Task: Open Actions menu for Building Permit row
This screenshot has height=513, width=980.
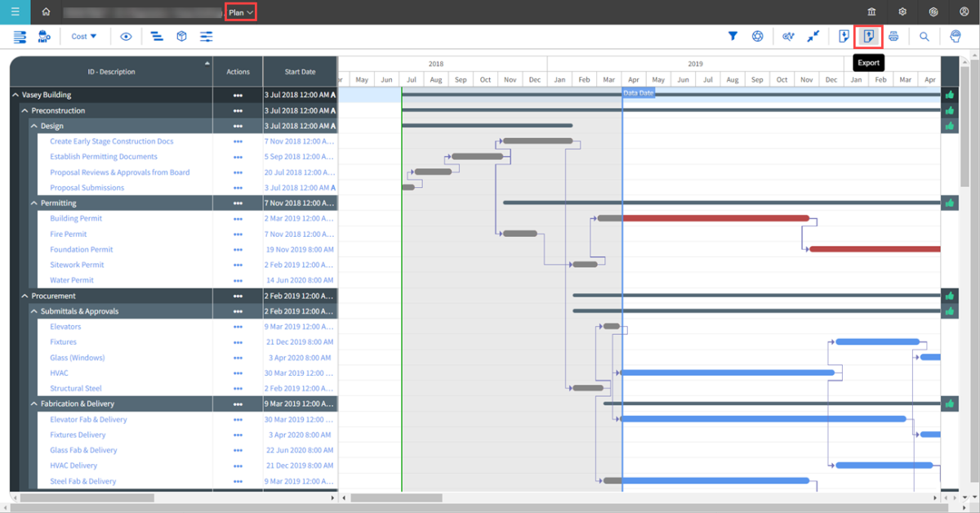Action: [238, 219]
